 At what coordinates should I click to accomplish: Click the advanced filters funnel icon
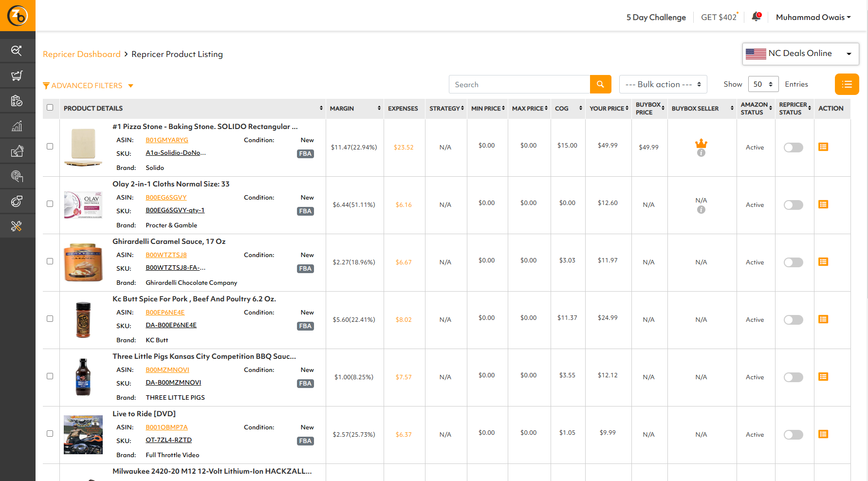coord(46,86)
